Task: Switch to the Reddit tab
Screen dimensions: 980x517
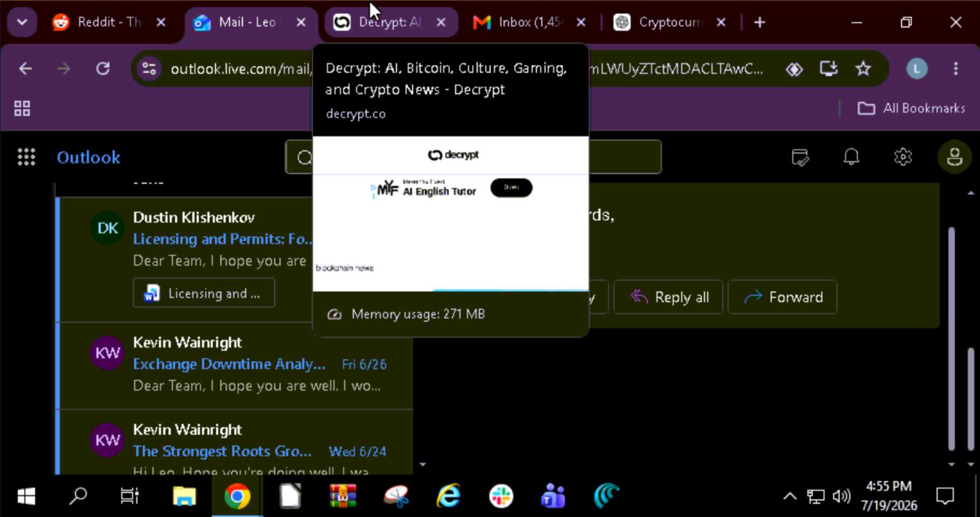Action: (x=110, y=23)
